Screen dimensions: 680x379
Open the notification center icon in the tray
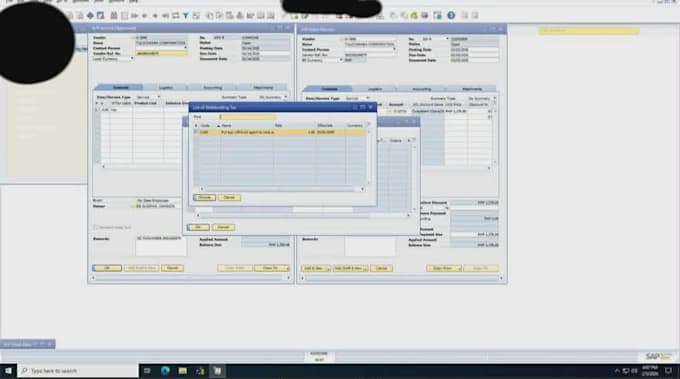tap(668, 371)
